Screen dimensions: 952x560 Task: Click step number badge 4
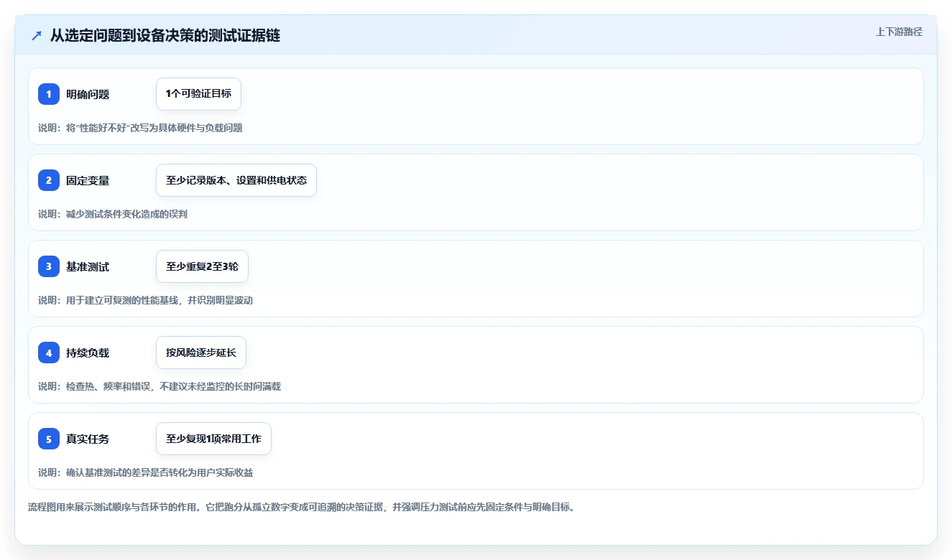49,353
